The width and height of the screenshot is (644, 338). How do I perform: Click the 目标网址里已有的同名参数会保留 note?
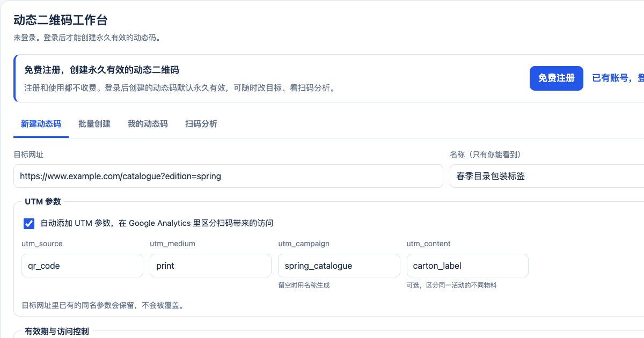point(103,306)
